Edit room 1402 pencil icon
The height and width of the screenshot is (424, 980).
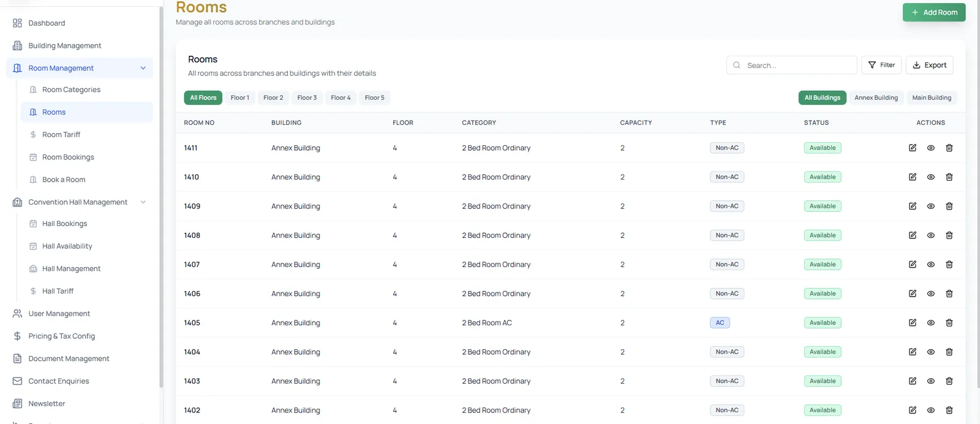[x=913, y=411]
